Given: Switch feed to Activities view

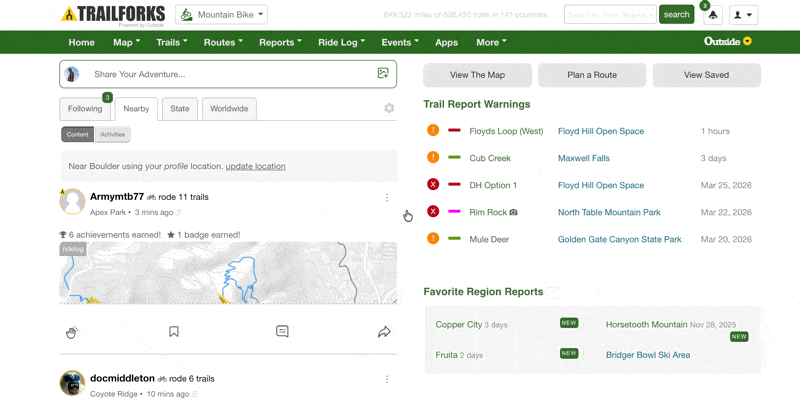Looking at the screenshot, I should [x=112, y=134].
